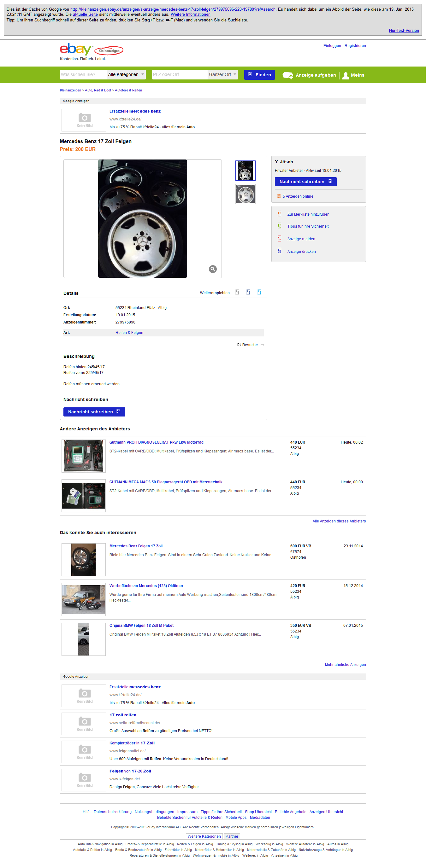Click icon next to Tipps für Ihre Sicherheit
Viewport: 426px width, 868px height.
point(279,226)
